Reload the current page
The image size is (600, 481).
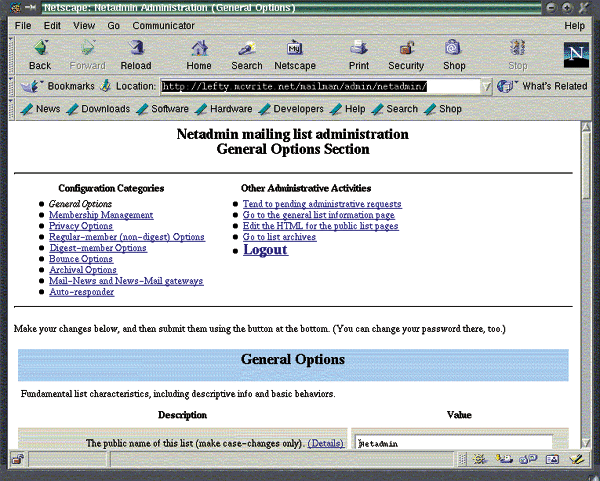[x=136, y=54]
